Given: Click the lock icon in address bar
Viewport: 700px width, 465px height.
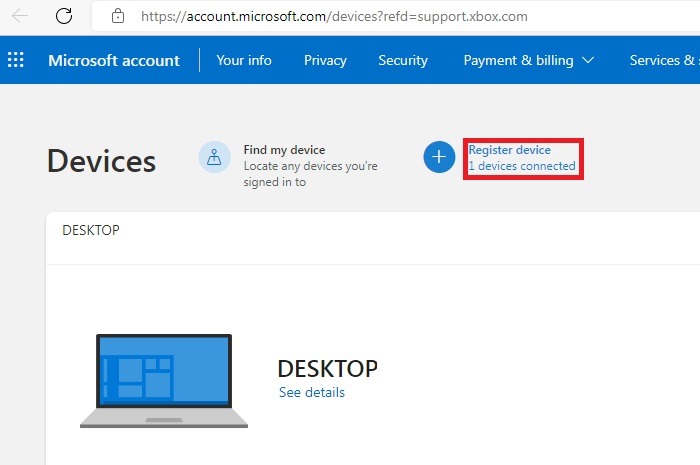Looking at the screenshot, I should coord(118,16).
